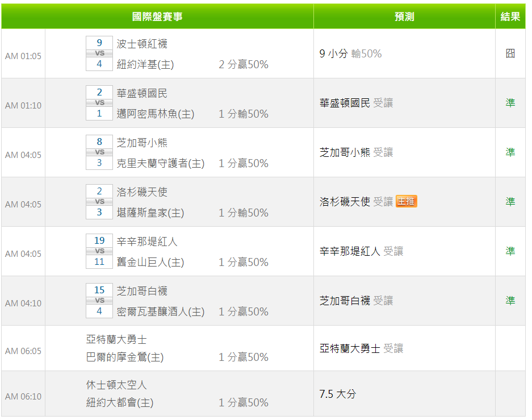Click team name 紐約洋基(主)
Image resolution: width=532 pixels, height=420 pixels.
[x=145, y=64]
